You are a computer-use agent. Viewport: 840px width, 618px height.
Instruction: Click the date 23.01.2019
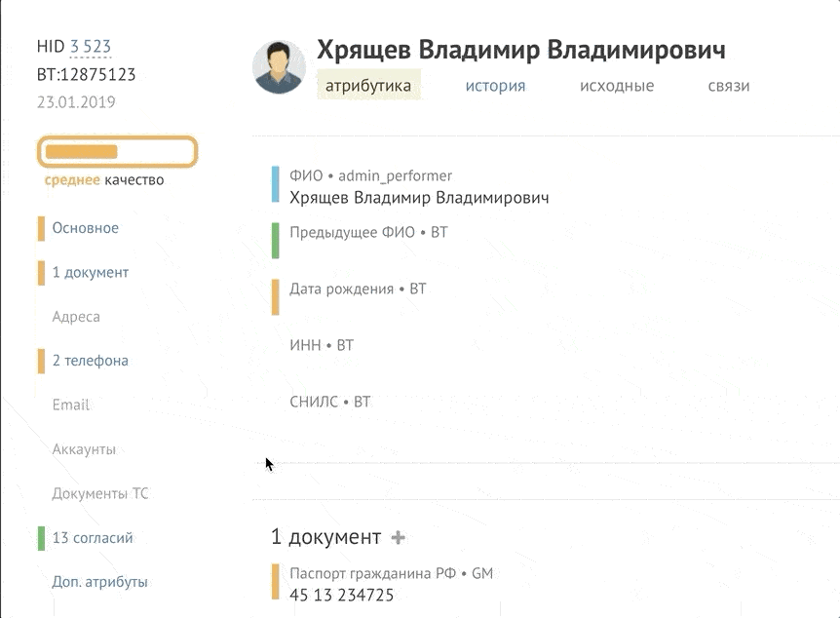(76, 101)
